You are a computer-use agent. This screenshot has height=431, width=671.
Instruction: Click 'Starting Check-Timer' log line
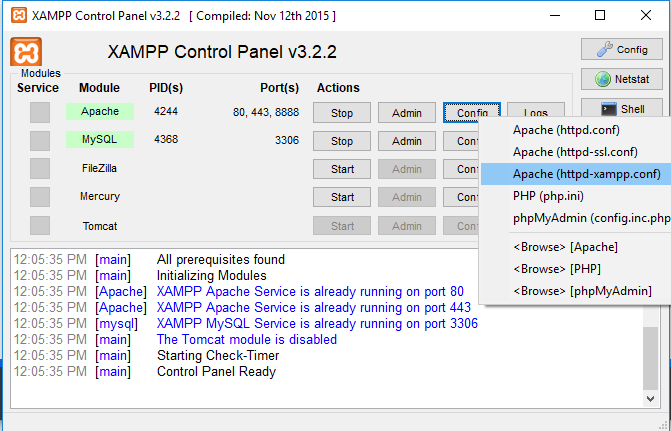[x=218, y=355]
